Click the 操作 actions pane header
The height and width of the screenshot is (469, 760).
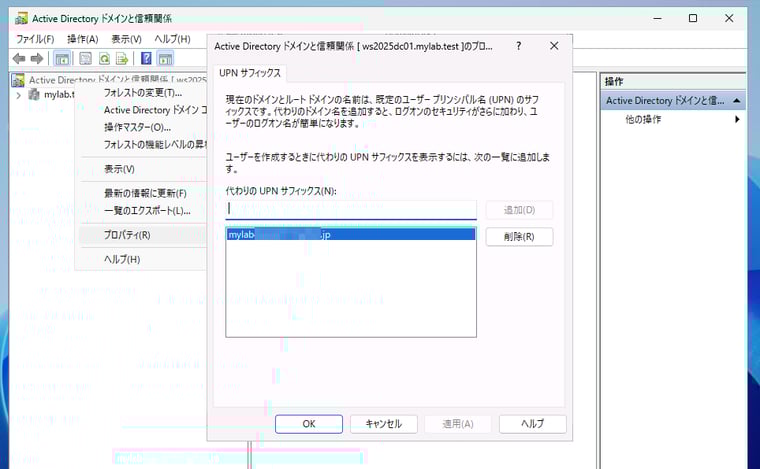[x=673, y=81]
